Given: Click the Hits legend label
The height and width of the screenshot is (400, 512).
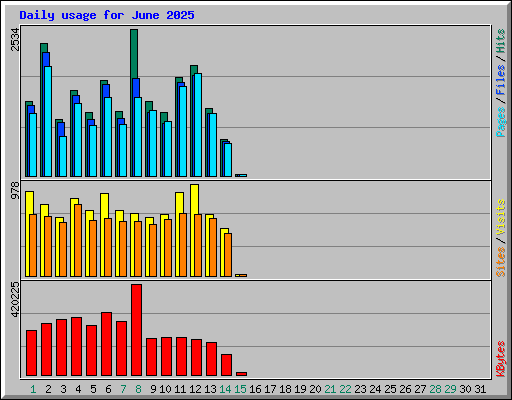Looking at the screenshot, I should tap(500, 41).
